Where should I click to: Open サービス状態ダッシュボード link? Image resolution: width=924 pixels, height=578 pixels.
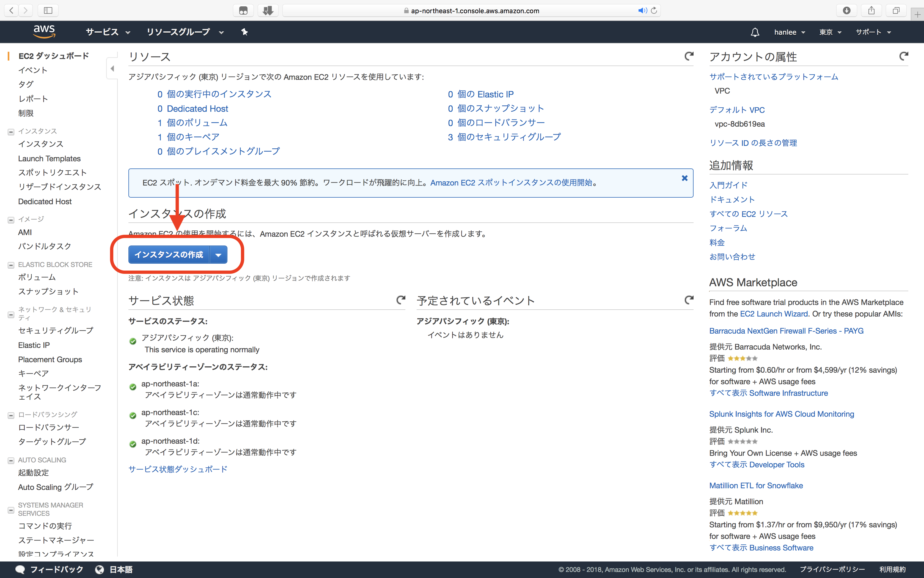point(178,469)
